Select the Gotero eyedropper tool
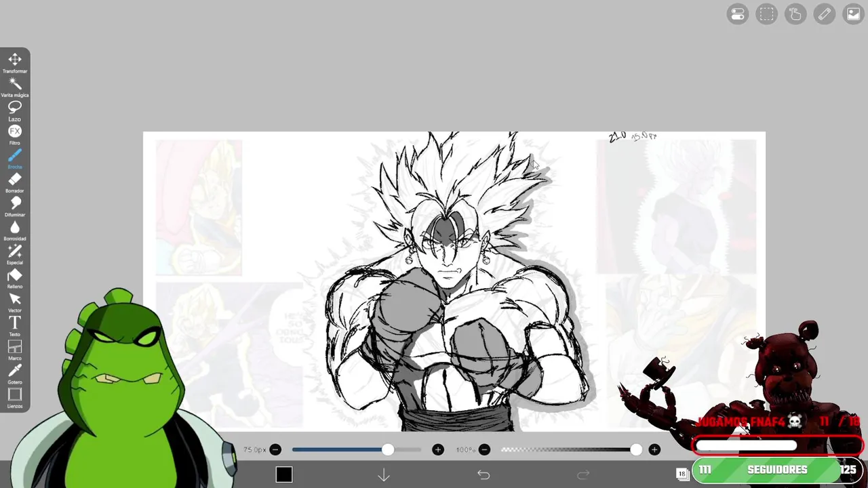 (15, 374)
